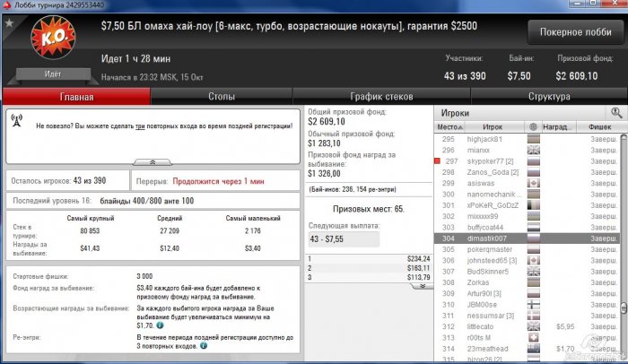The height and width of the screenshot is (364, 628).
Task: Select player row dimastik007
Action: point(527,238)
